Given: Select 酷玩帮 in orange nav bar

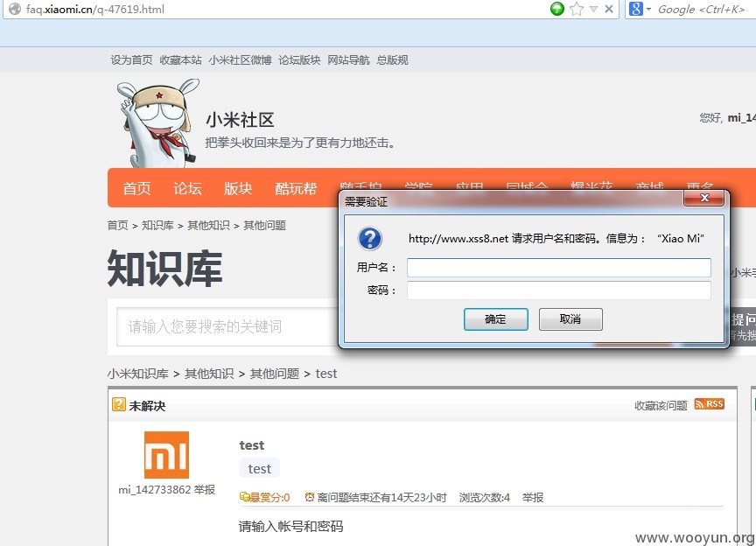Looking at the screenshot, I should pos(296,188).
